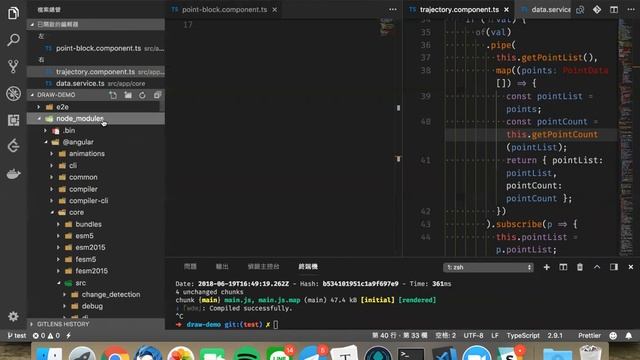Open Source Control view in activity bar
This screenshot has width=640, height=360.
13,66
